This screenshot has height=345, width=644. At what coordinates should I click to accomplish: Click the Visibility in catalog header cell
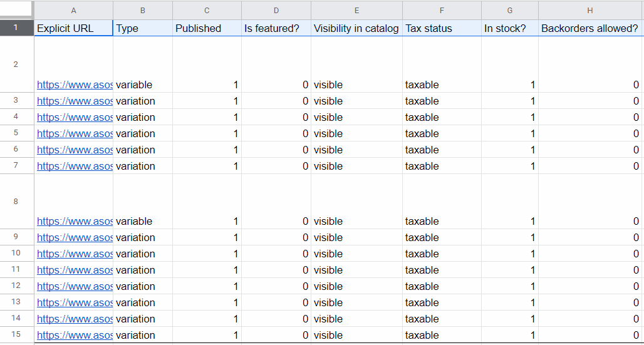pos(356,28)
